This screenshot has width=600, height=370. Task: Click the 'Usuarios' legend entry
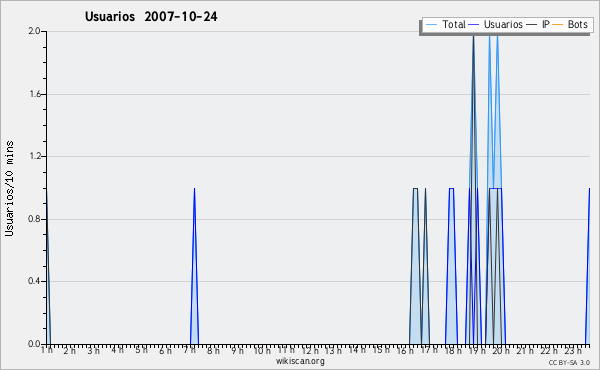[x=496, y=24]
